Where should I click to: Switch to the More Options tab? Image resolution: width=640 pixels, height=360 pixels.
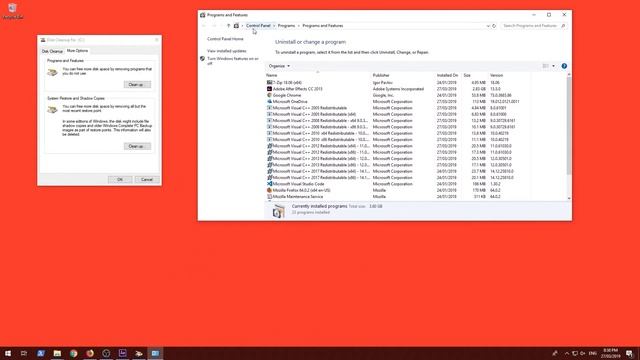click(x=77, y=51)
